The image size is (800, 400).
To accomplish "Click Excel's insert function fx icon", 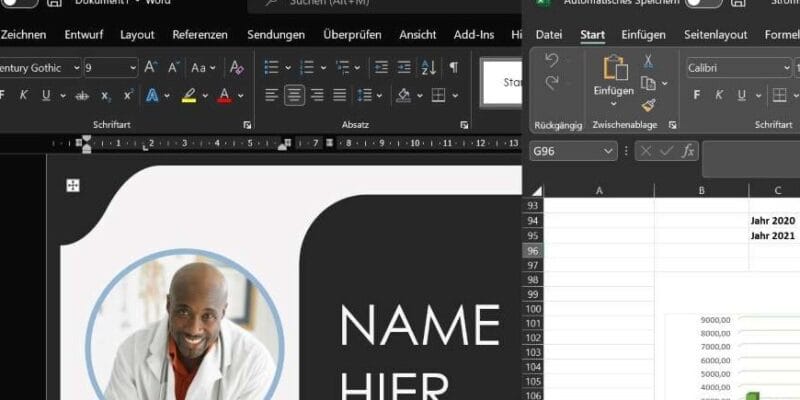I will [688, 151].
